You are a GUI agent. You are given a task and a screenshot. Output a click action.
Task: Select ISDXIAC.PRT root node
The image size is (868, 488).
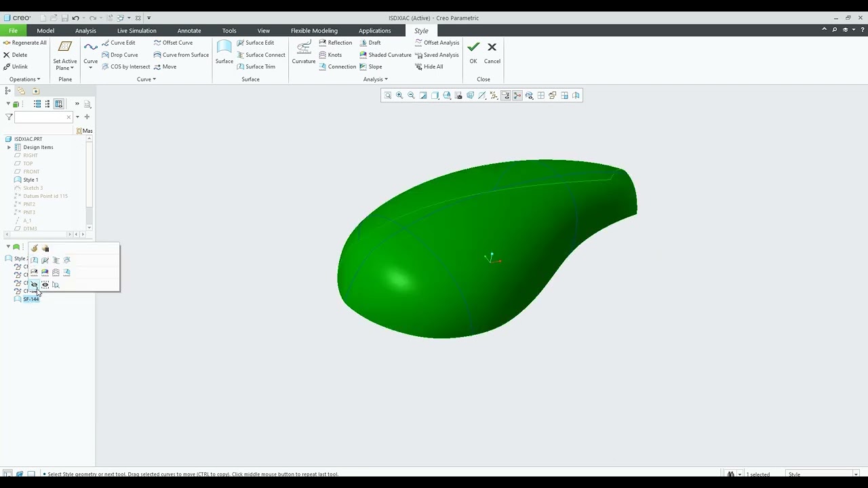click(x=28, y=139)
